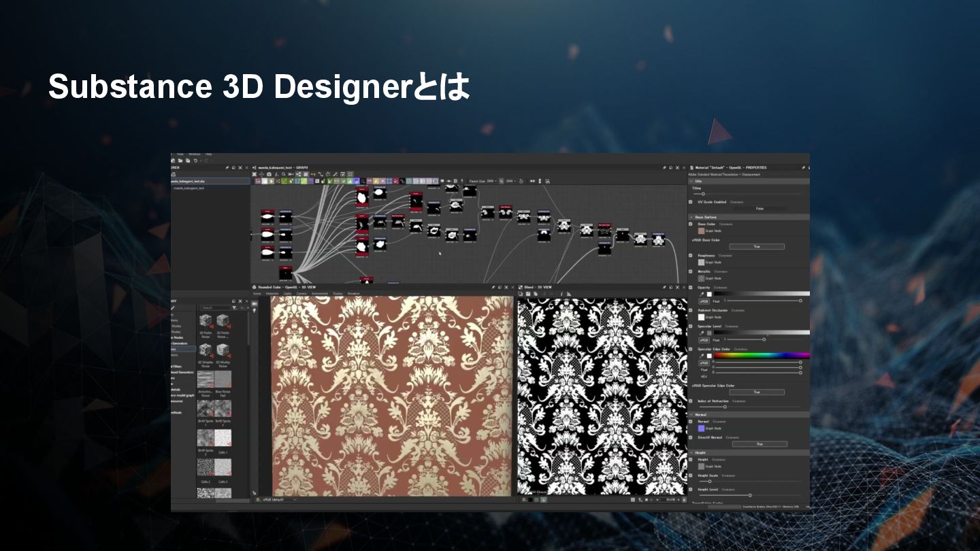Select the 3D Worley Noise thumbnail in library
The height and width of the screenshot is (551, 980).
[x=223, y=351]
